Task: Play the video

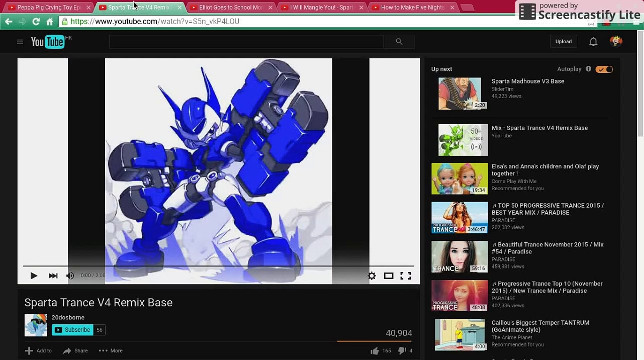Action: pyautogui.click(x=34, y=275)
